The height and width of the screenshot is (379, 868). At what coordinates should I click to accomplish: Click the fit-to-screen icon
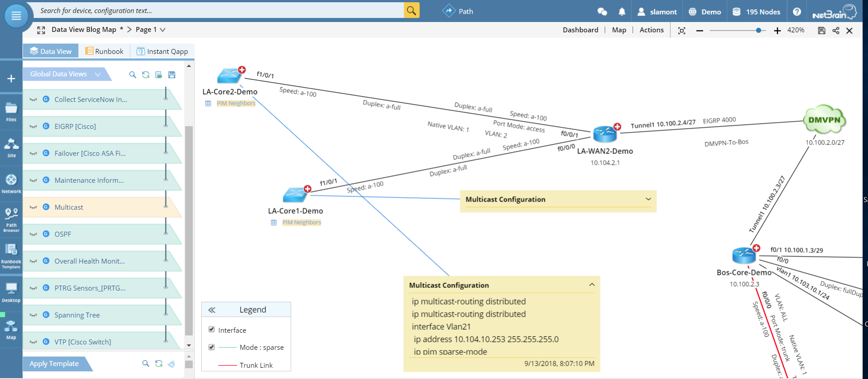(682, 31)
